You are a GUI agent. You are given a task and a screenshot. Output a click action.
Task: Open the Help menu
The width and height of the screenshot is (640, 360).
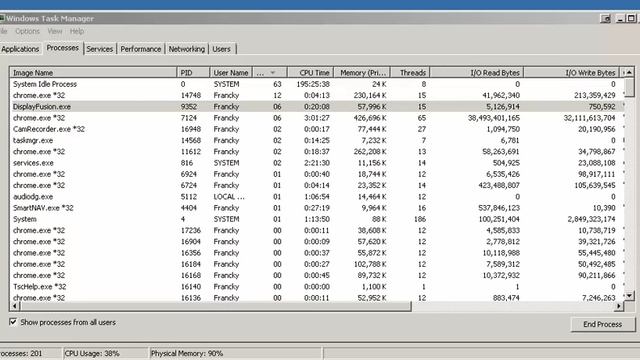click(x=77, y=31)
